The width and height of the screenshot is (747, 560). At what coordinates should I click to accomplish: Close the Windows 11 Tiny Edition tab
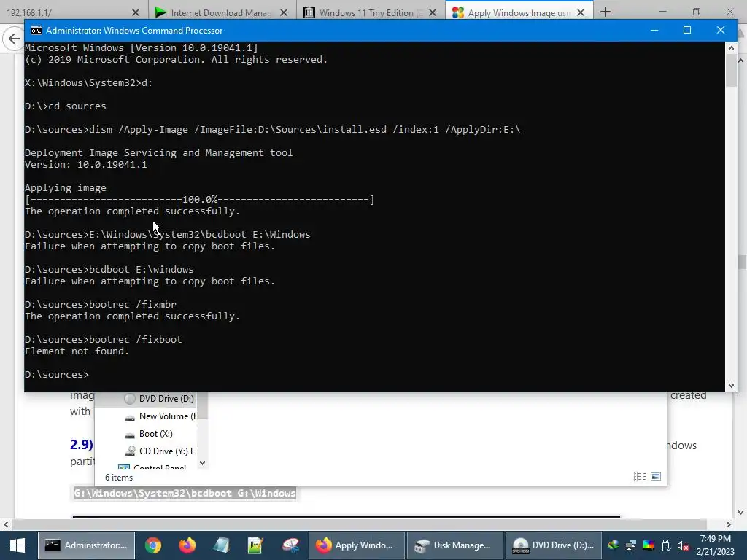pos(432,13)
